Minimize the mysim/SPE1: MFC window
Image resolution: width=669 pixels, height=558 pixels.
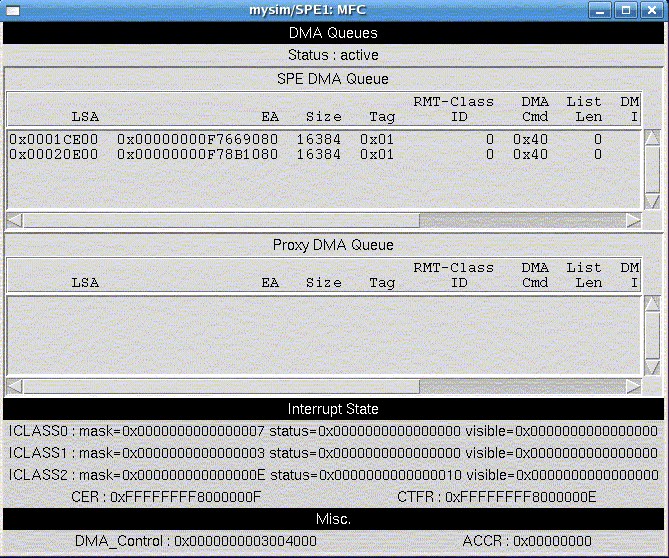pos(599,10)
